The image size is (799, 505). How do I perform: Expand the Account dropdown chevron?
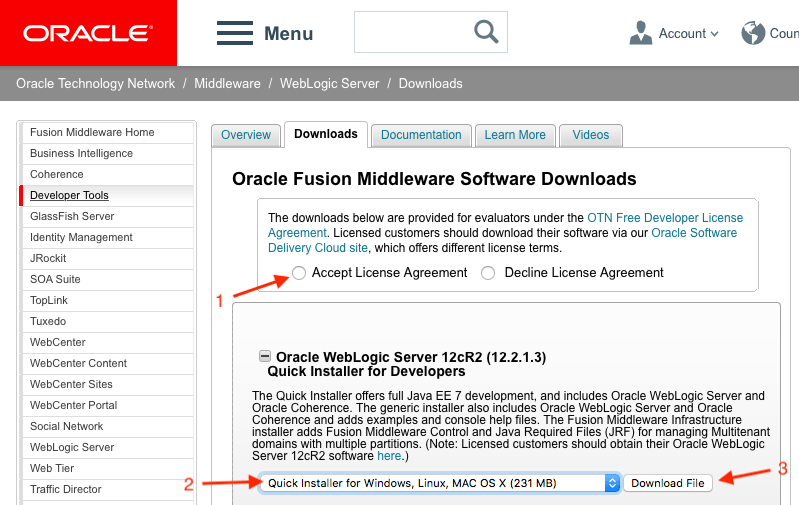[x=714, y=34]
